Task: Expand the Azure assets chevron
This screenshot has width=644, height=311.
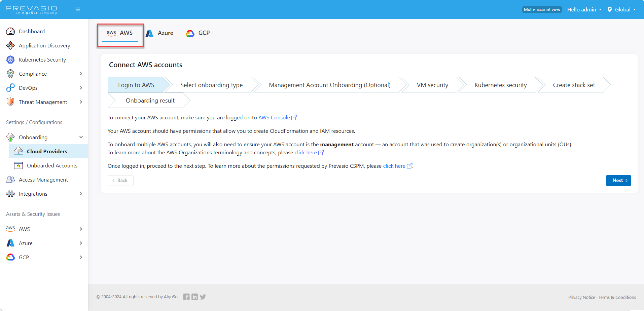Action: pos(81,243)
